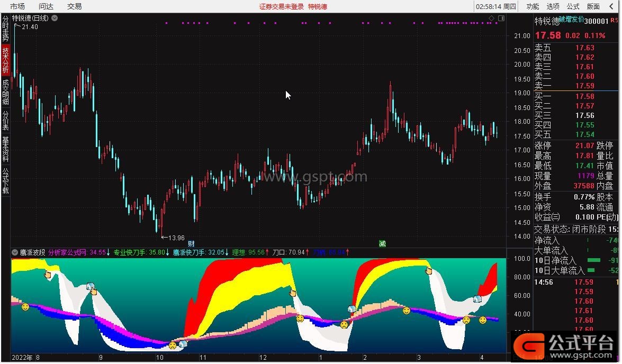
Task: Click the October sad face marker
Action: click(173, 345)
